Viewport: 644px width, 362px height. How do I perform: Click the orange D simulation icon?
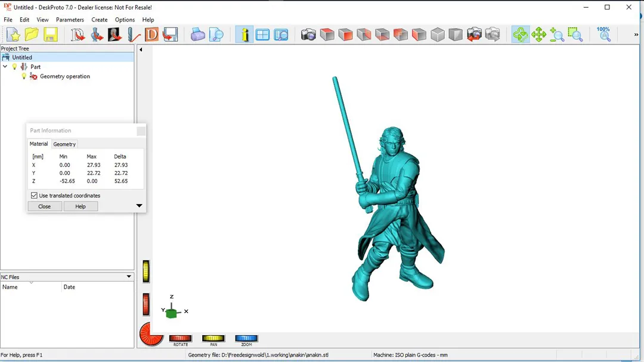tap(151, 35)
